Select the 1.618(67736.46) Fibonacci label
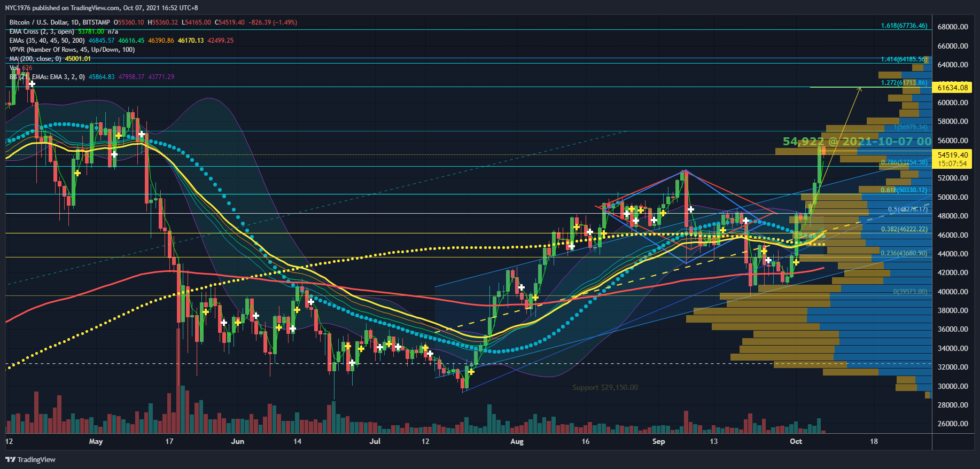980x469 pixels. tap(904, 26)
